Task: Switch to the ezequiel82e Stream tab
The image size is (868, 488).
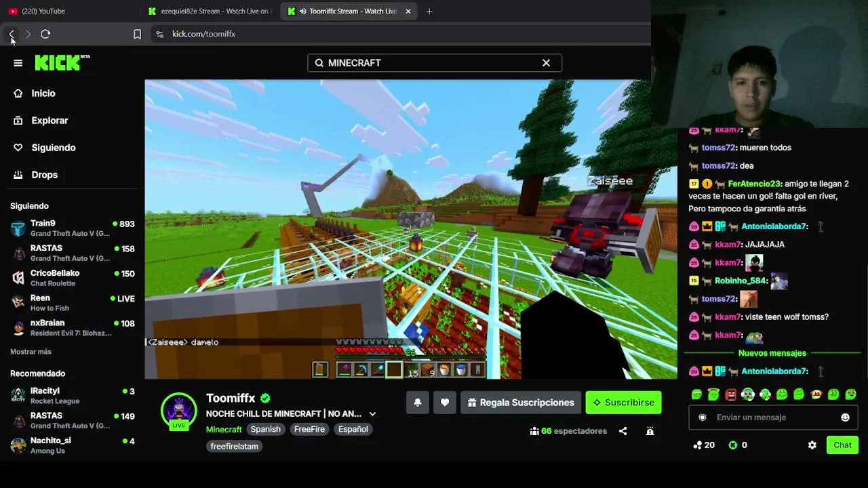Action: (x=209, y=11)
